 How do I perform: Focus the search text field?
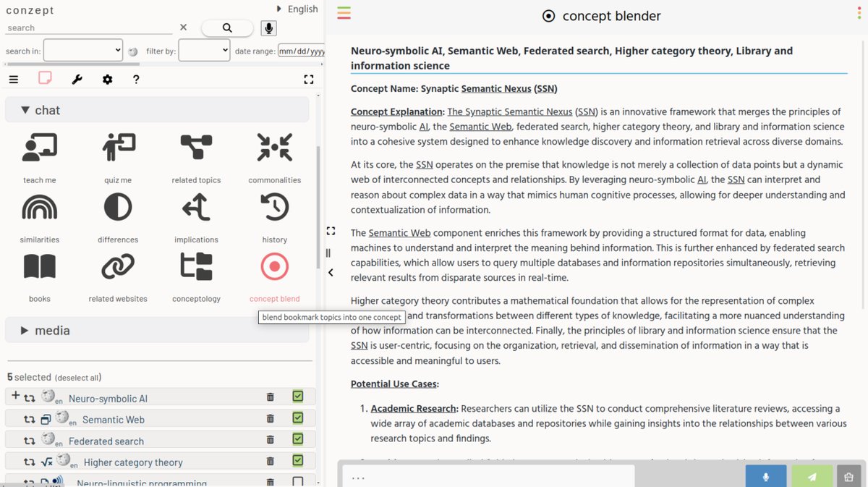pyautogui.click(x=89, y=27)
